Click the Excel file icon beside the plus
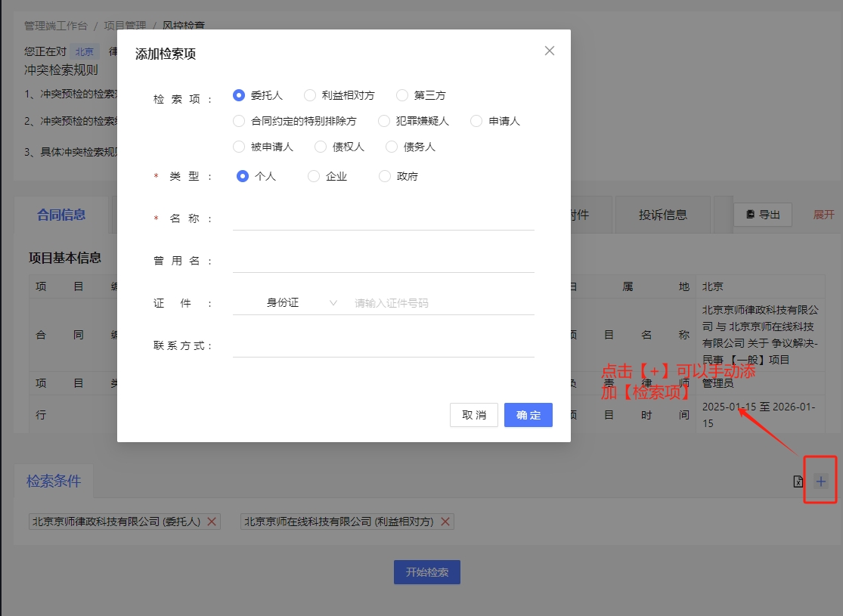This screenshot has width=843, height=616. (798, 481)
